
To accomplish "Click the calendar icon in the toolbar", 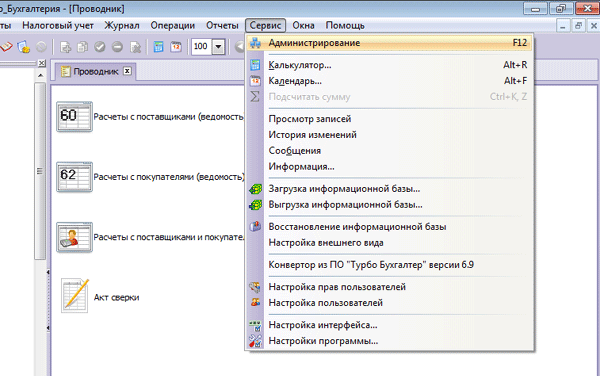I will 176,47.
